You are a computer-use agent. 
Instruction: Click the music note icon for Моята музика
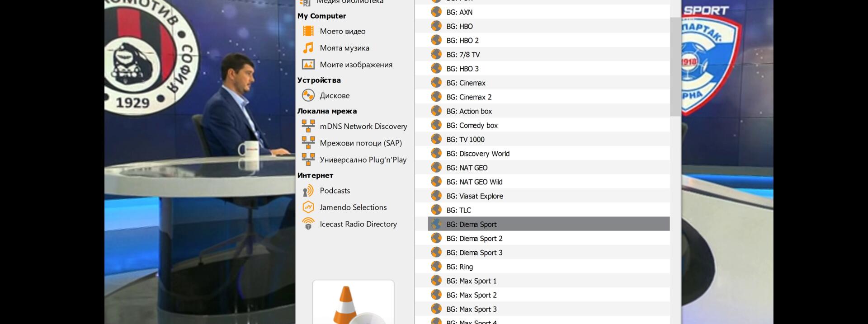308,48
